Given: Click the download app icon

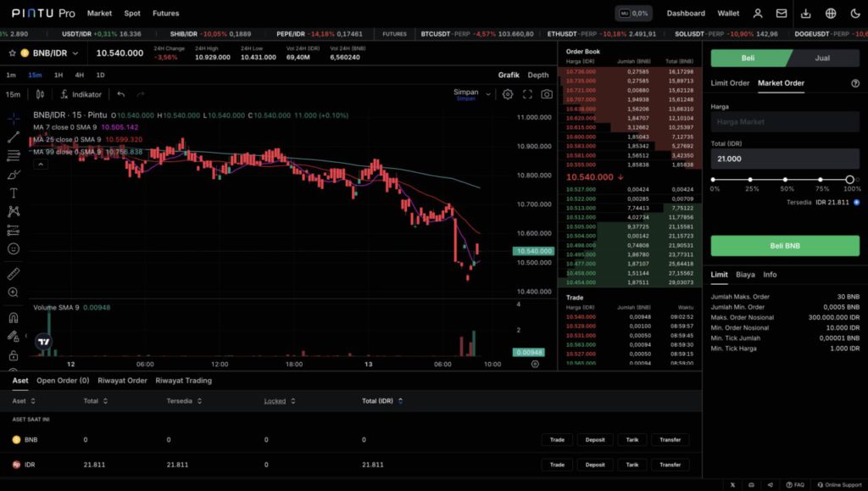Looking at the screenshot, I should pos(806,14).
